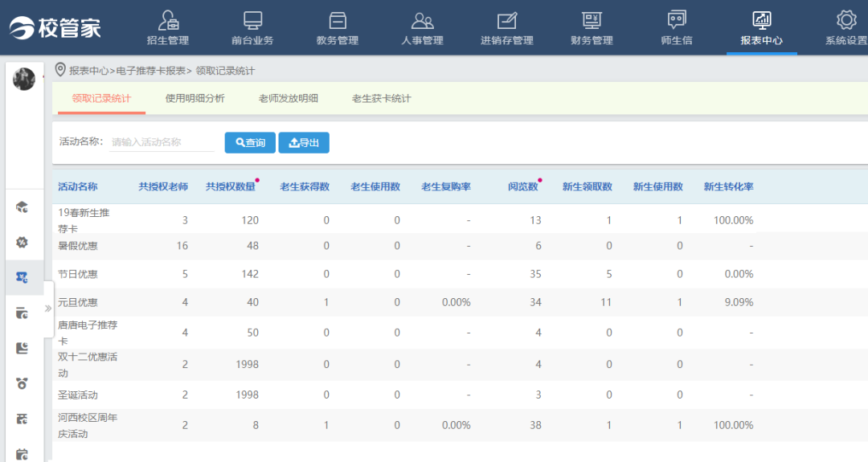Open the 前台业务 monitor icon
This screenshot has width=868, height=462.
252,21
